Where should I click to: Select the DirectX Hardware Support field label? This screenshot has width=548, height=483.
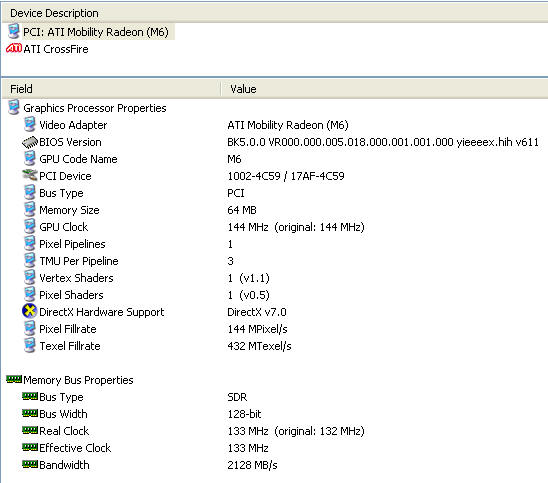102,312
